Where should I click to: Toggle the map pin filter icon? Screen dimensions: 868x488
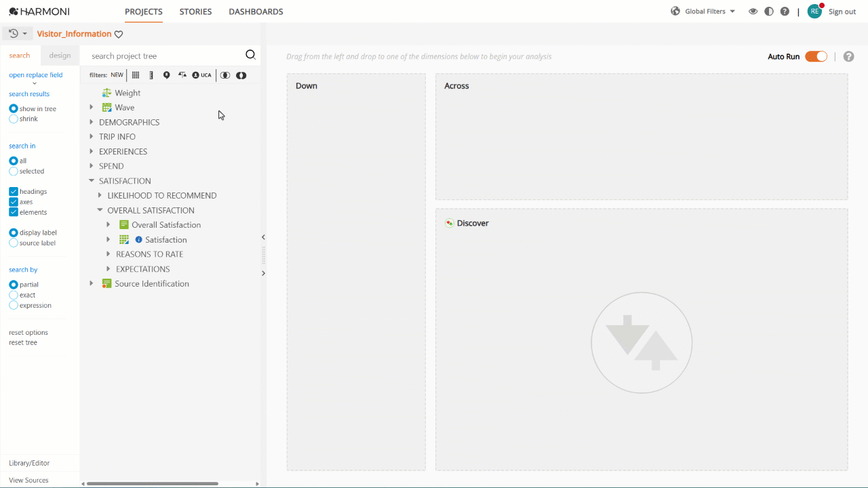tap(166, 75)
